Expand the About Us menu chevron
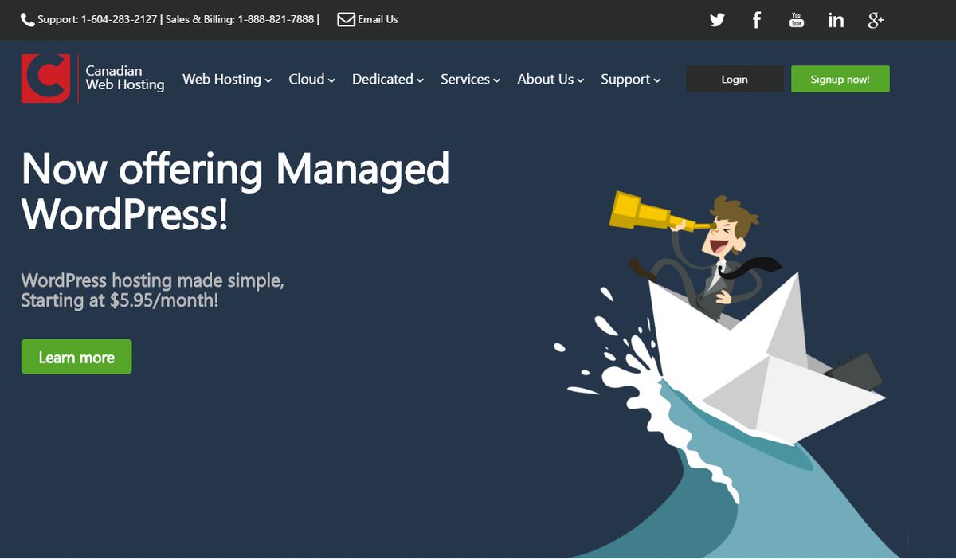 point(581,80)
